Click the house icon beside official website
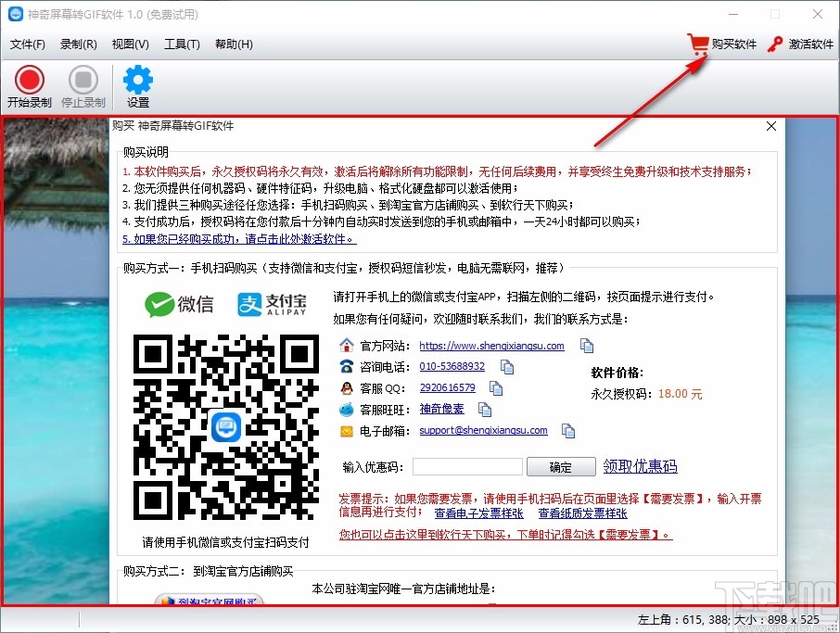The image size is (840, 633). (x=347, y=346)
